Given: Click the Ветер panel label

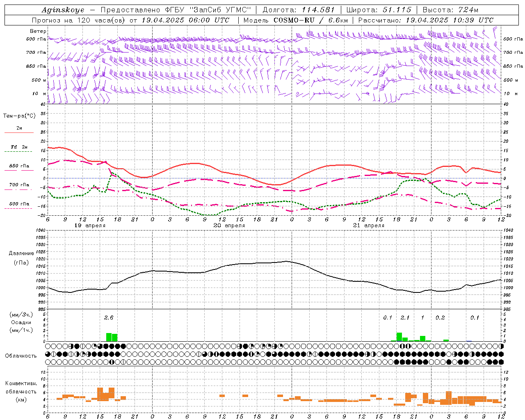Looking at the screenshot, I should point(38,31).
